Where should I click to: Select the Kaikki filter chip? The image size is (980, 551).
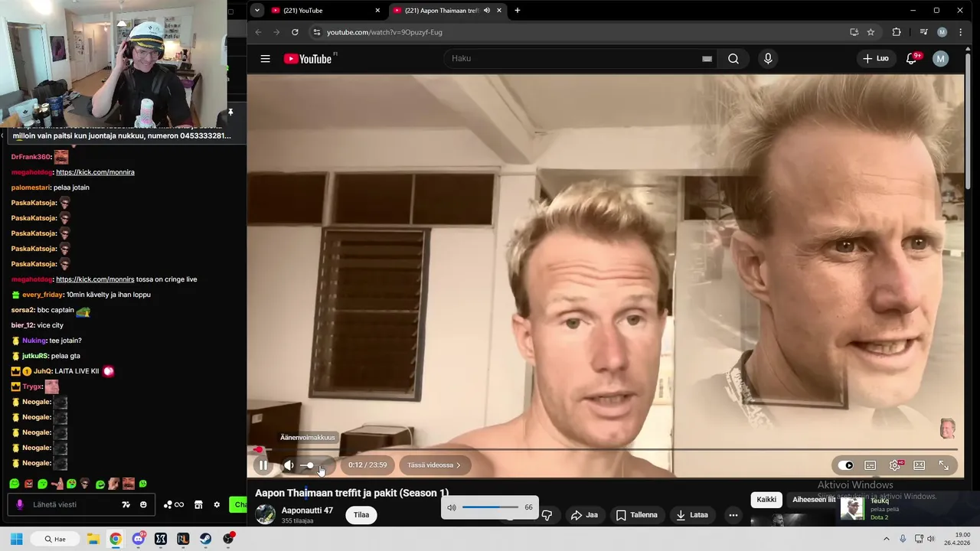(x=766, y=500)
